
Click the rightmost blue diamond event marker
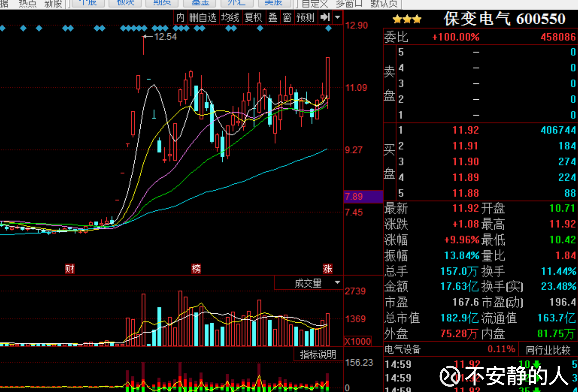(x=328, y=29)
